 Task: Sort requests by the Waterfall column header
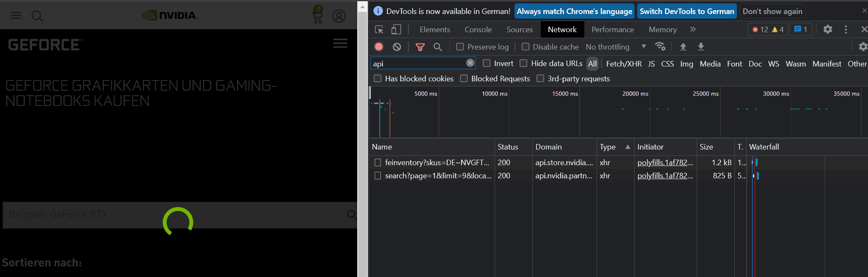coord(807,147)
